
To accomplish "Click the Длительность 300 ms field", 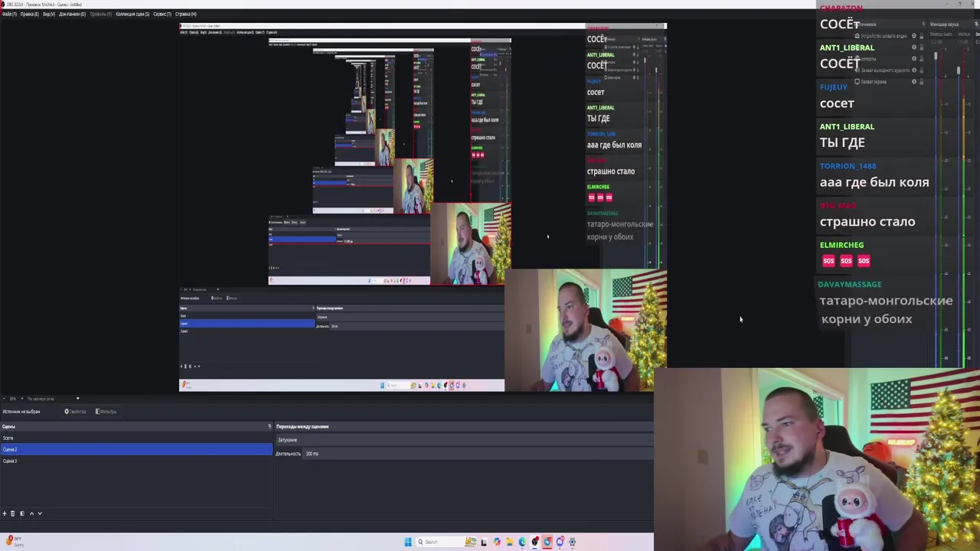I will pyautogui.click(x=478, y=454).
